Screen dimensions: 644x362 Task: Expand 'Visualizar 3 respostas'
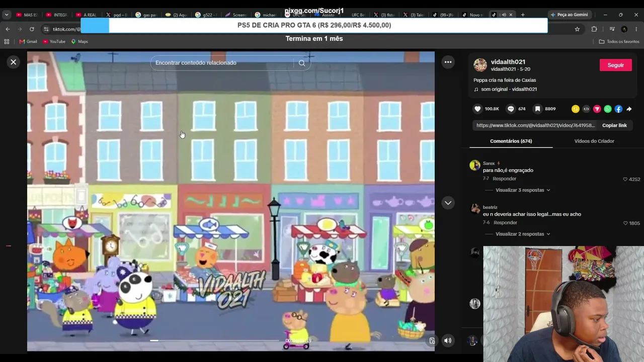tap(523, 190)
